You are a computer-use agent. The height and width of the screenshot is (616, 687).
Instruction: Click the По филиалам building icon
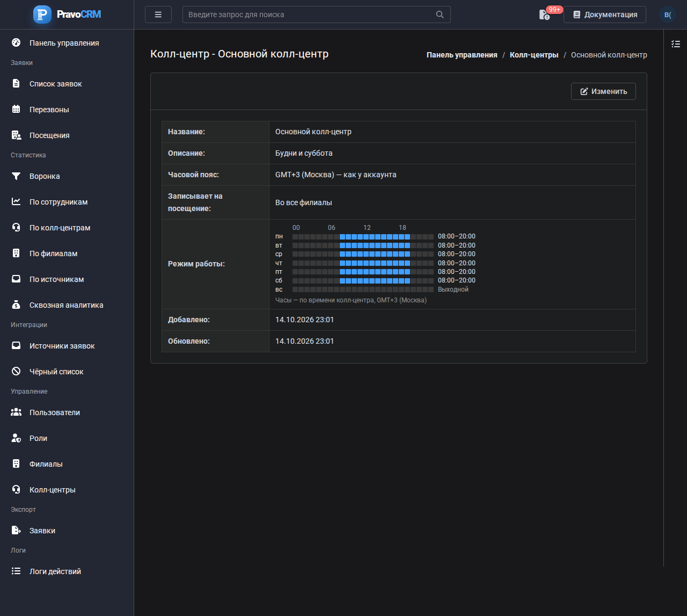16,253
